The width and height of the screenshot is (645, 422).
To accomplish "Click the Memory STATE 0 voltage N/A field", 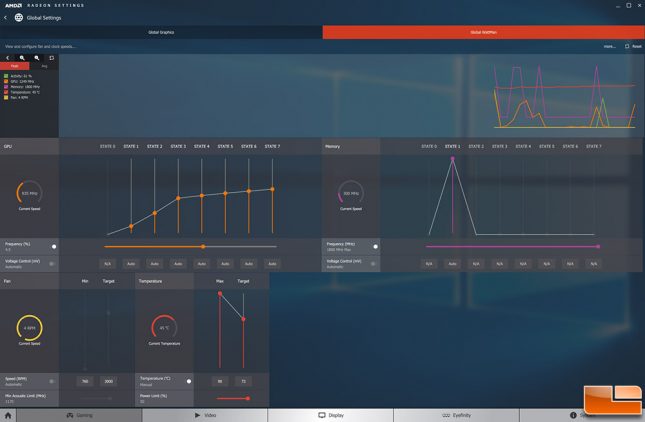I will [x=429, y=264].
